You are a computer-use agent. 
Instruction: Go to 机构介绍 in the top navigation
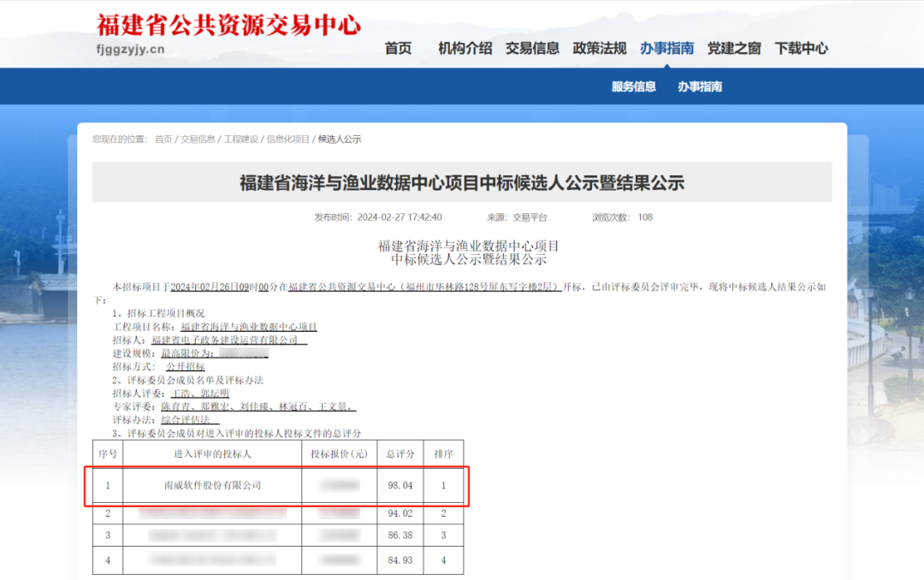(x=465, y=49)
